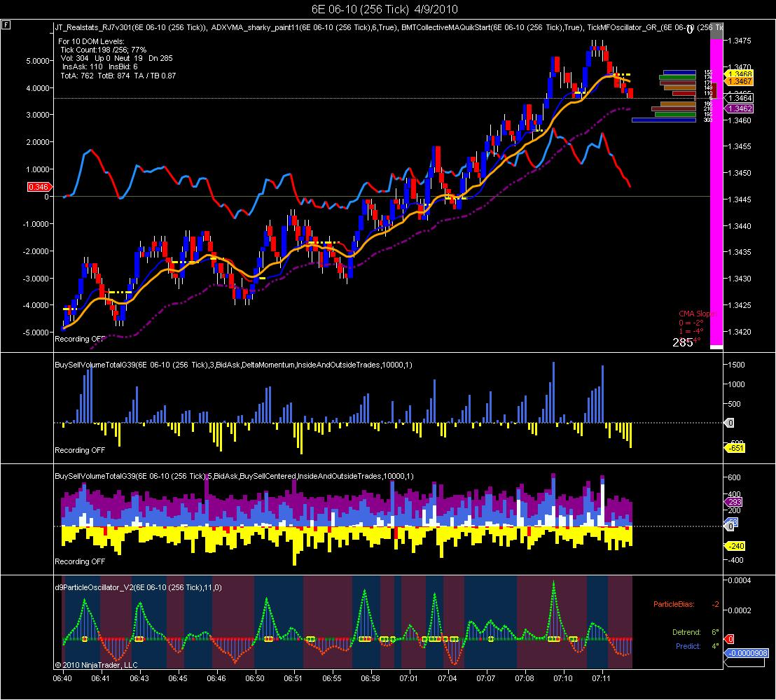This screenshot has width=776, height=700.
Task: Click the purple 293 volume value marker
Action: [x=733, y=502]
